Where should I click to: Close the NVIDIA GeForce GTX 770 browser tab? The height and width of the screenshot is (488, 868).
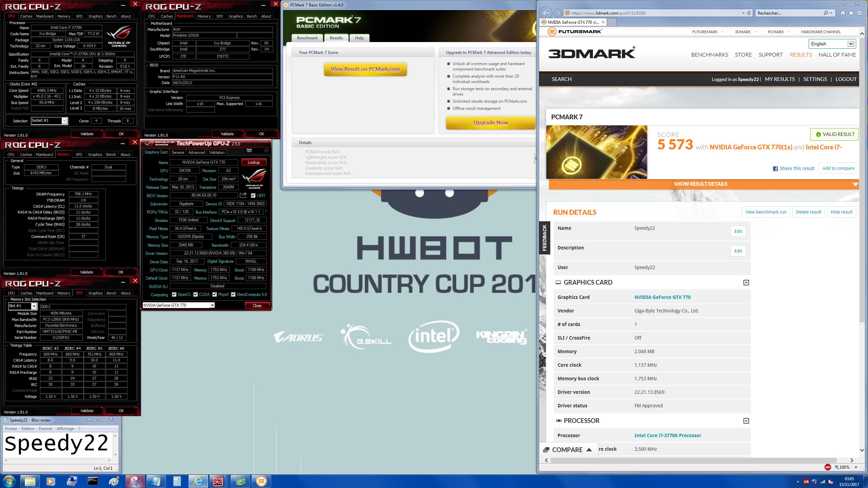(x=603, y=22)
